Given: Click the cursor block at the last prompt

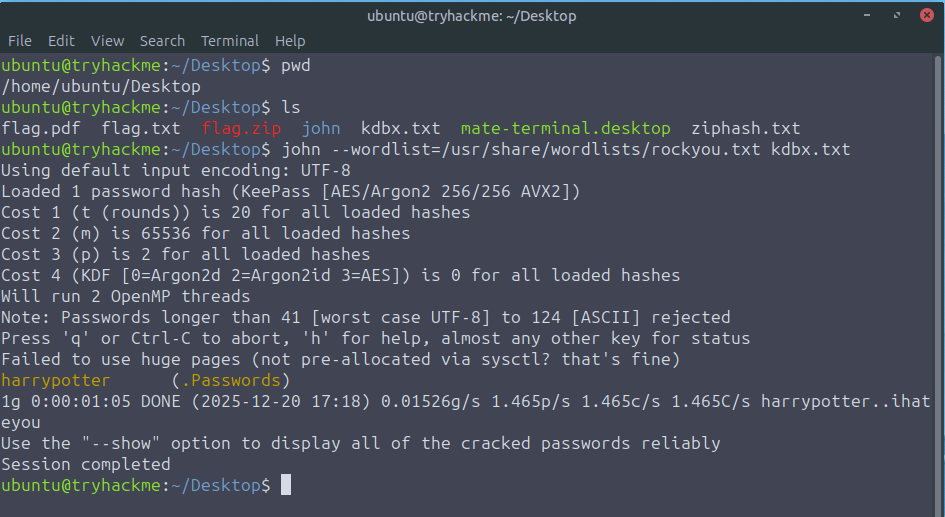Looking at the screenshot, I should [x=286, y=485].
